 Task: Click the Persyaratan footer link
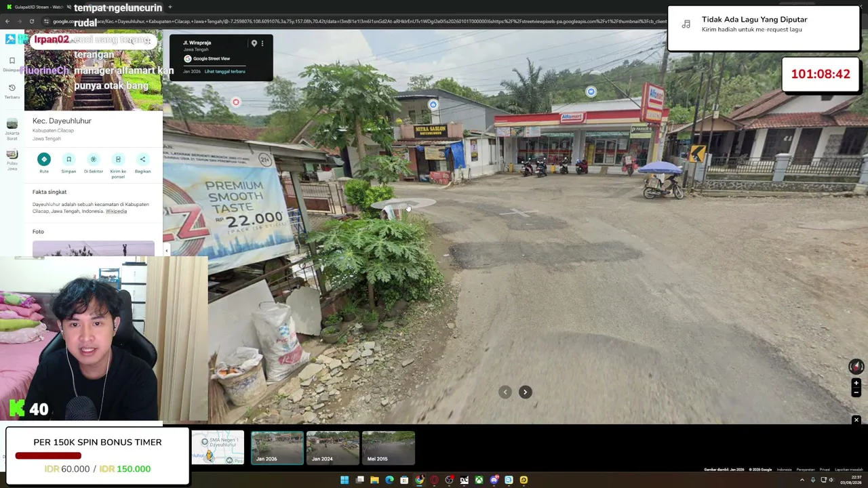pos(806,470)
